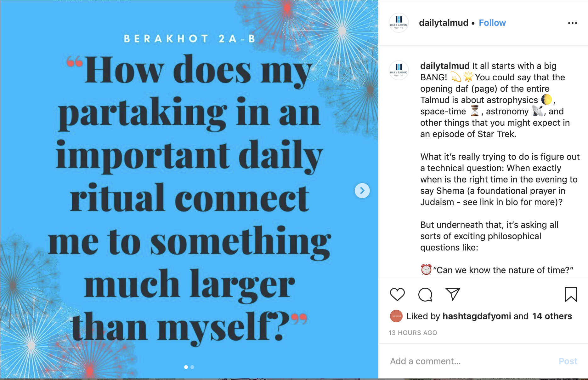Screen dimensions: 588x380
Task: Like the post with the heart icon
Action: pos(397,295)
